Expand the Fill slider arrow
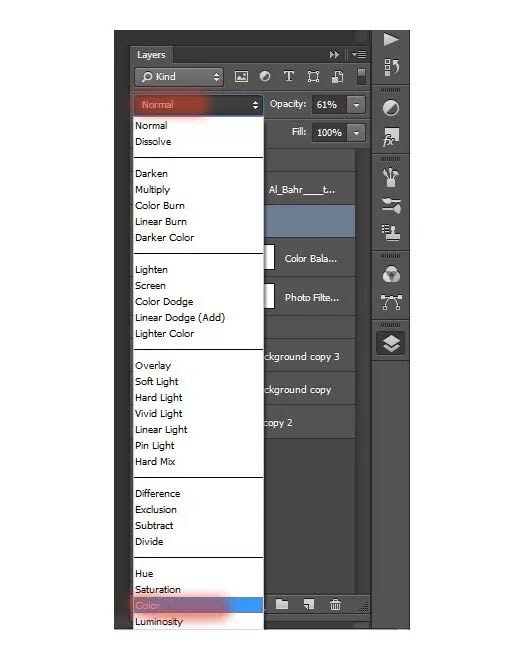Viewport: 528px width, 652px height. (356, 133)
